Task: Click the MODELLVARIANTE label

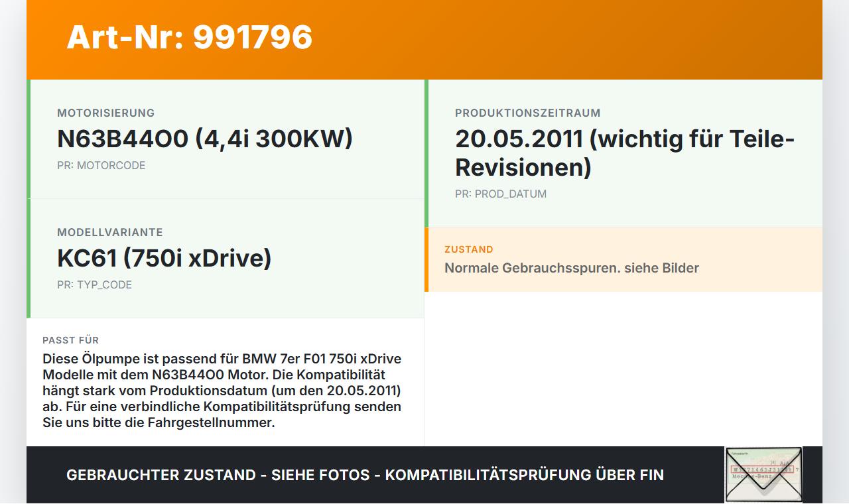Action: [110, 232]
